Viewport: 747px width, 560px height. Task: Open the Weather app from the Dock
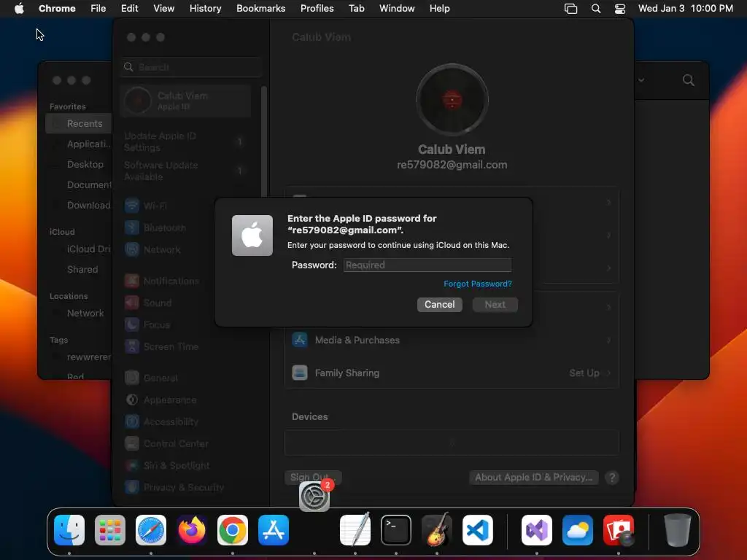coord(578,530)
